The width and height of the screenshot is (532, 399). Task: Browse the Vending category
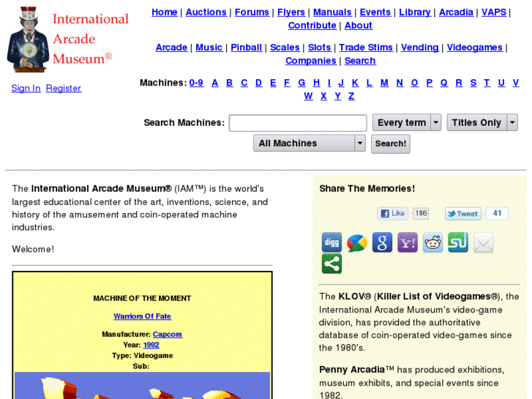420,48
